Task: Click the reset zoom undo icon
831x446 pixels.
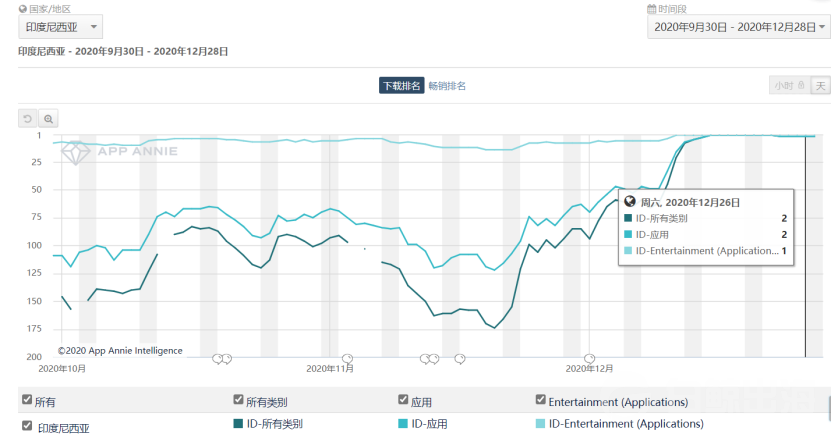Action: (x=28, y=118)
